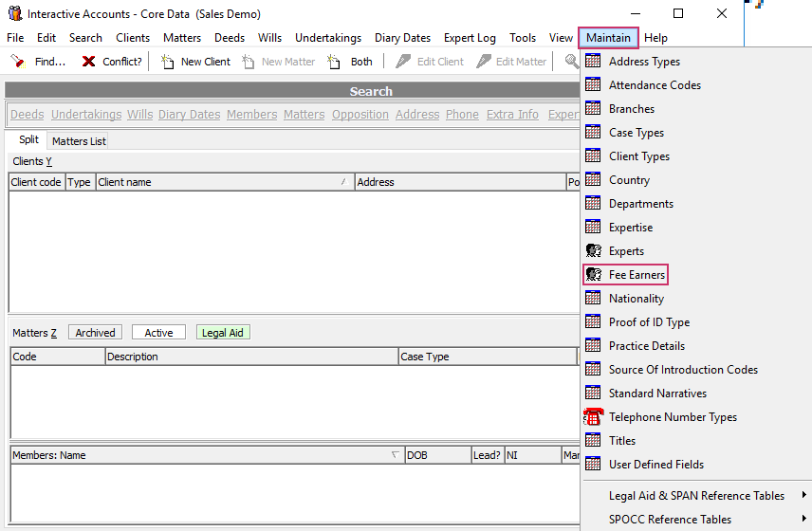
Task: Open the Wills menu
Action: pyautogui.click(x=269, y=38)
